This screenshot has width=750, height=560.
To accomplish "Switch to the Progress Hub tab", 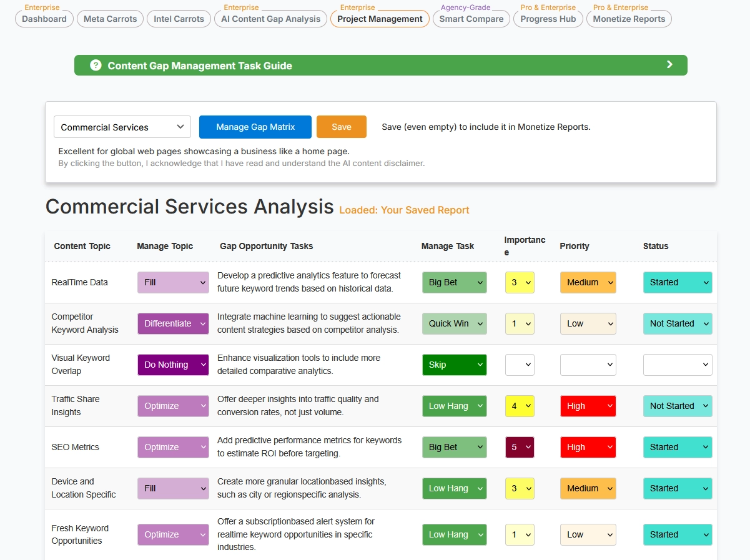I will coord(548,19).
